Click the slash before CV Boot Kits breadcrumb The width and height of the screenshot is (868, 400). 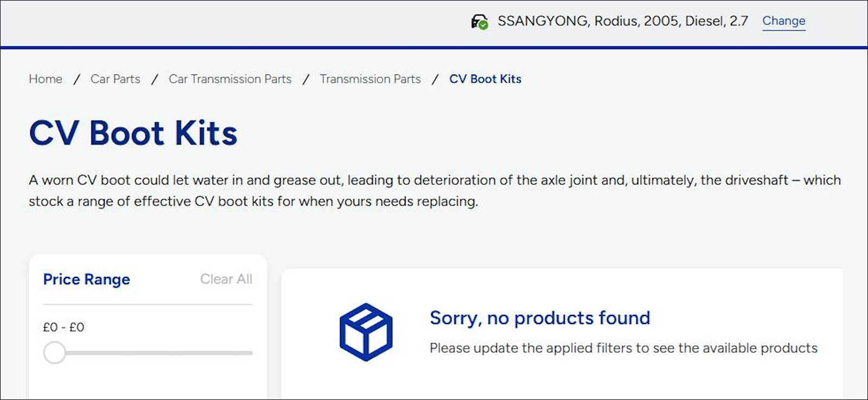[435, 80]
